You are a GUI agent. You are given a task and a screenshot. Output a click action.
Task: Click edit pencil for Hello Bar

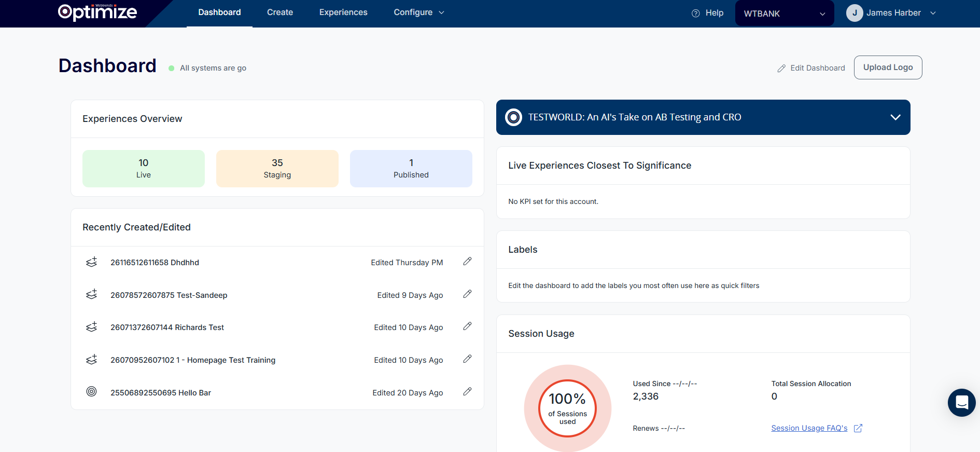coord(467,392)
